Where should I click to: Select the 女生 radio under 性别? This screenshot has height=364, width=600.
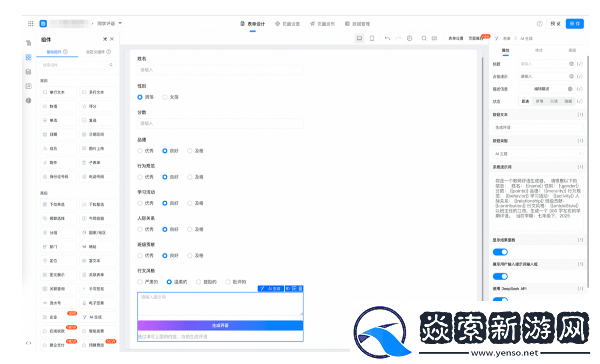click(165, 97)
